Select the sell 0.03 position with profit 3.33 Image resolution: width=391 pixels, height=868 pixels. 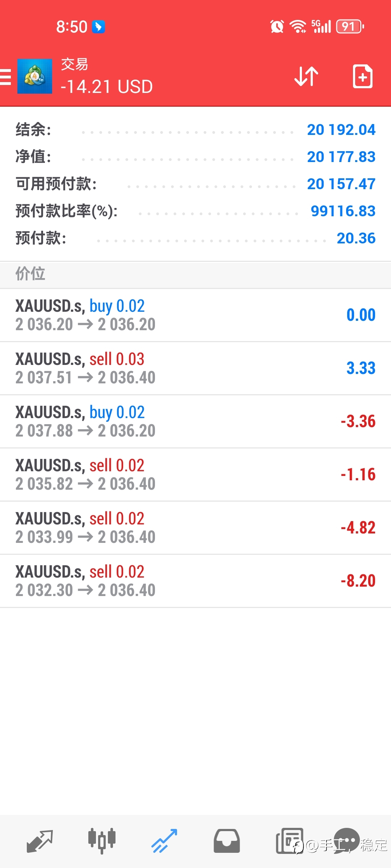tap(195, 368)
